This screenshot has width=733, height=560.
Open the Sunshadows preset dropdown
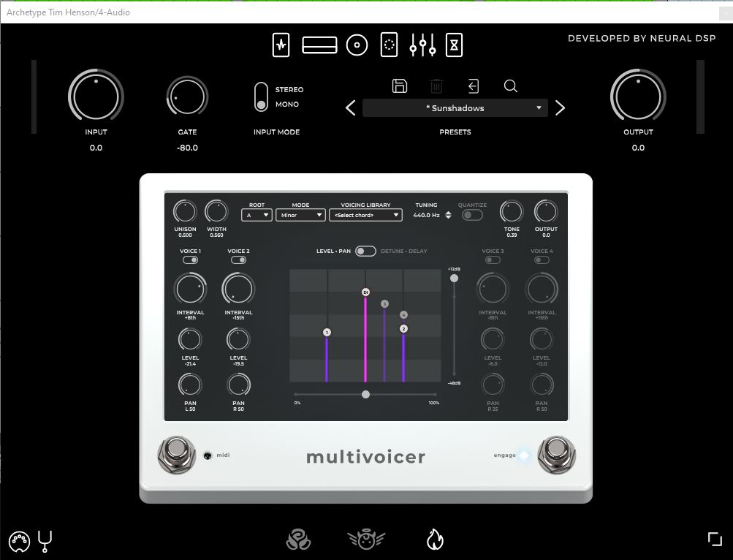[x=455, y=108]
